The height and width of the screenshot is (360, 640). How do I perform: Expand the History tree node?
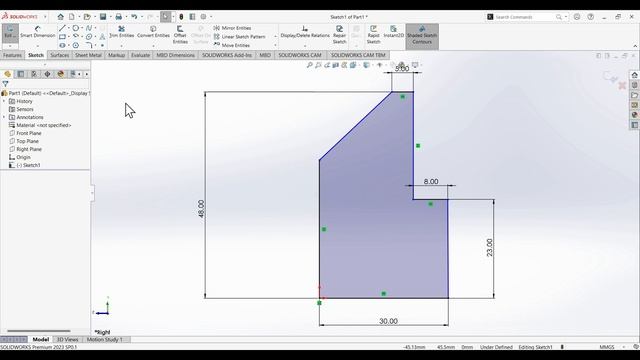pos(4,101)
